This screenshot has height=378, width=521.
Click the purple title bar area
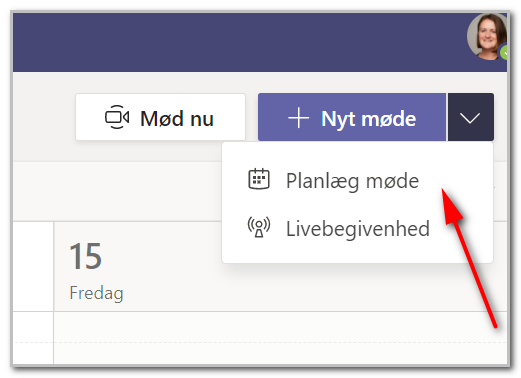[240, 42]
